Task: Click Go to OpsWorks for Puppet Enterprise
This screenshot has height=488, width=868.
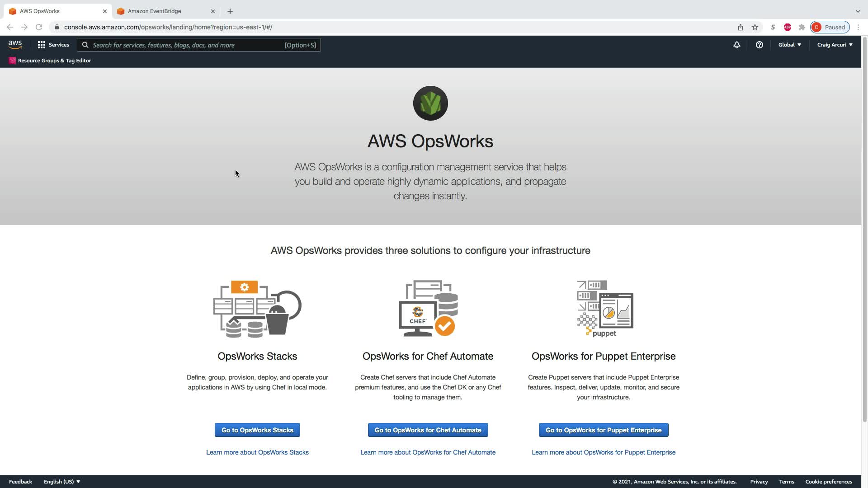Action: [603, 430]
